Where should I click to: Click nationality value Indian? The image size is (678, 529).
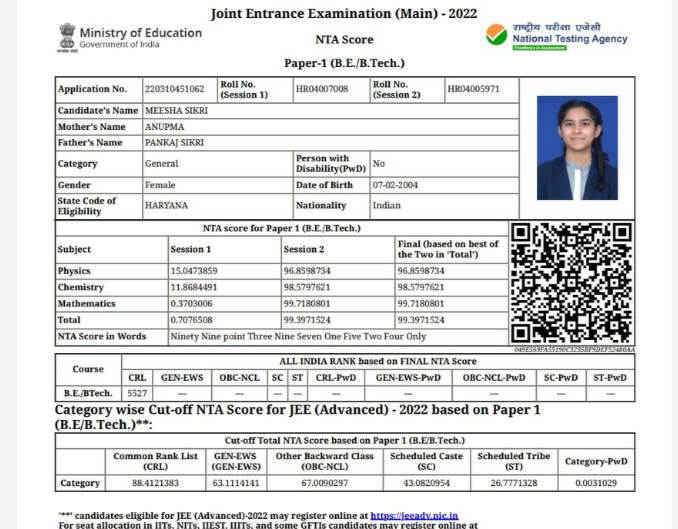(387, 205)
